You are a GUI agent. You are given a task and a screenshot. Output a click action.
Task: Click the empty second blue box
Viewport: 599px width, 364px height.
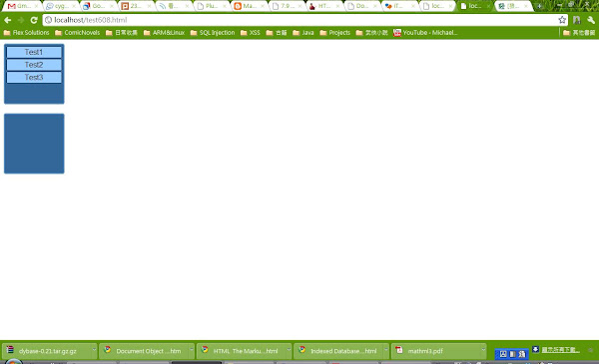pos(34,144)
